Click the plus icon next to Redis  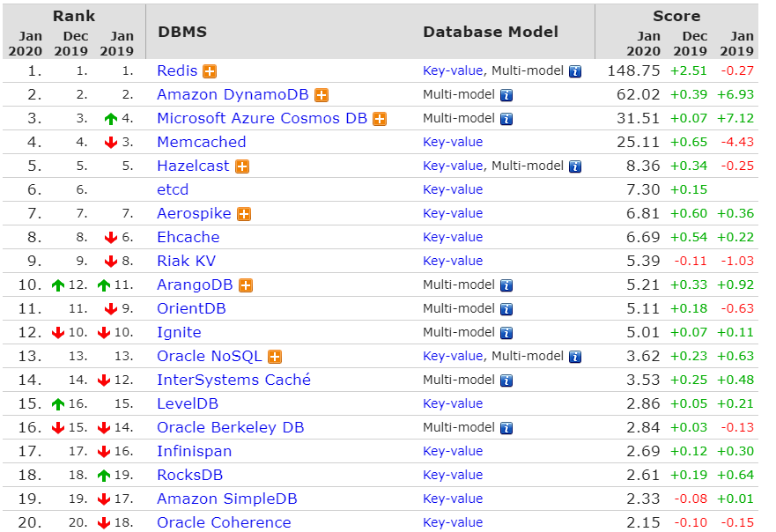point(210,71)
